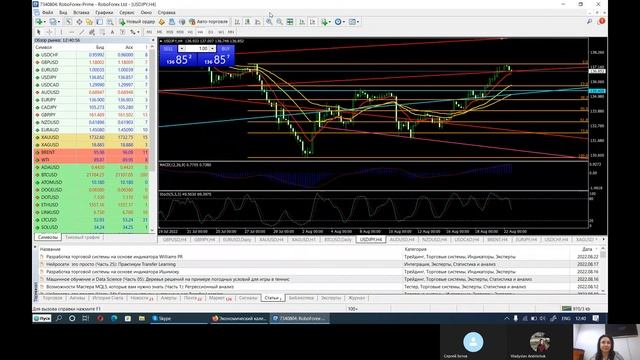Open the Profiles toolbar icon

[53, 22]
